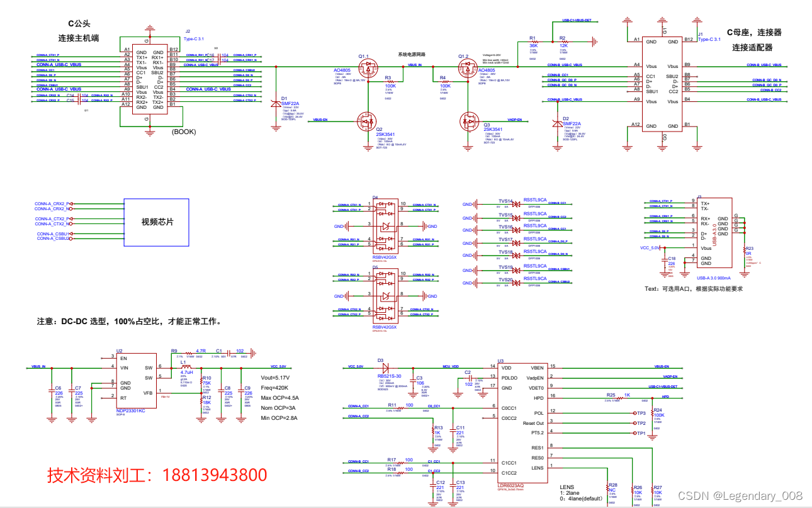Image resolution: width=812 pixels, height=508 pixels.
Task: Click the D2 SMF22A diode symbol
Action: tap(556, 125)
